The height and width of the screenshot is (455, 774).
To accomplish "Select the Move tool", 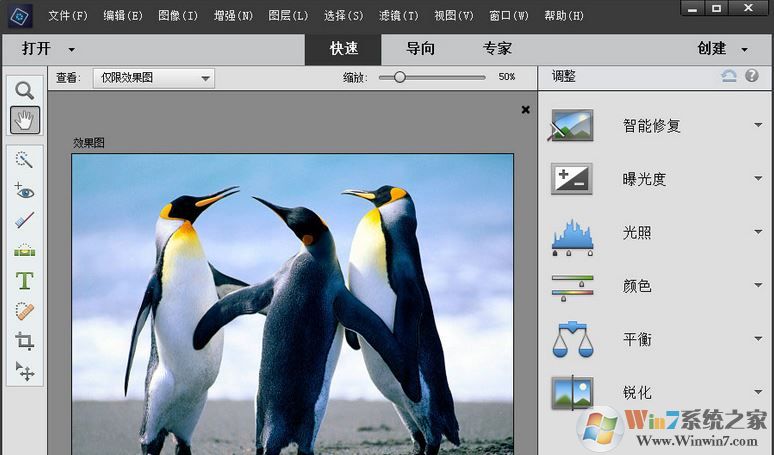I will pos(24,371).
